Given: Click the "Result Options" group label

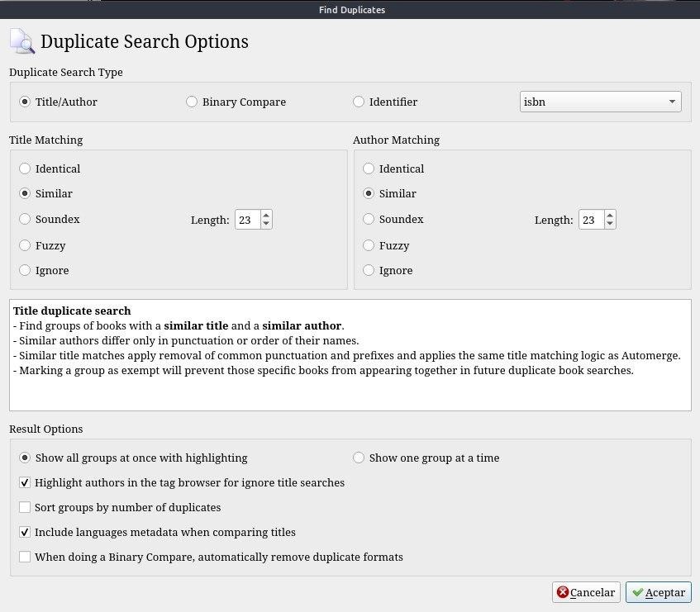Looking at the screenshot, I should pos(46,429).
